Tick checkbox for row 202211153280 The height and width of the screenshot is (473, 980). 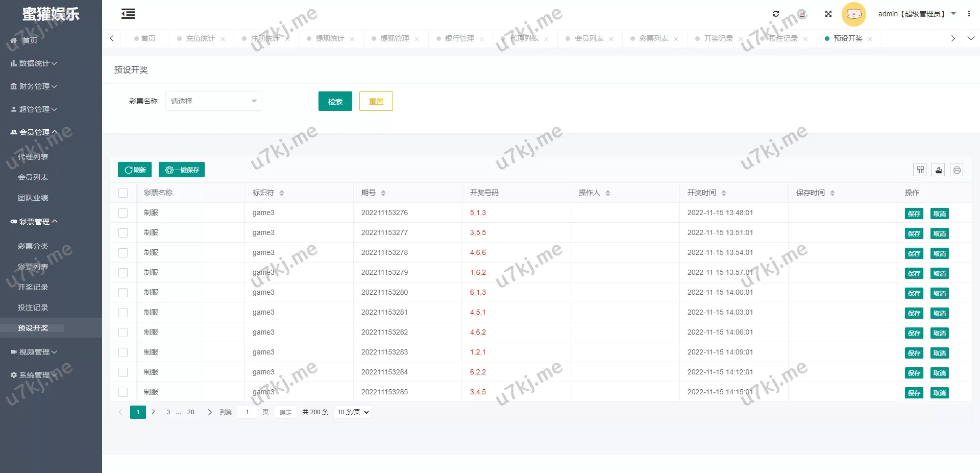[123, 293]
